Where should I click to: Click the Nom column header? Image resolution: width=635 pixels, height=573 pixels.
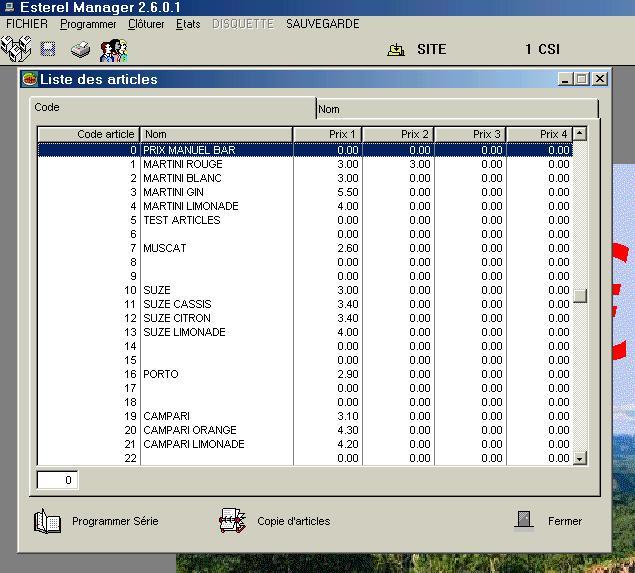coord(216,134)
